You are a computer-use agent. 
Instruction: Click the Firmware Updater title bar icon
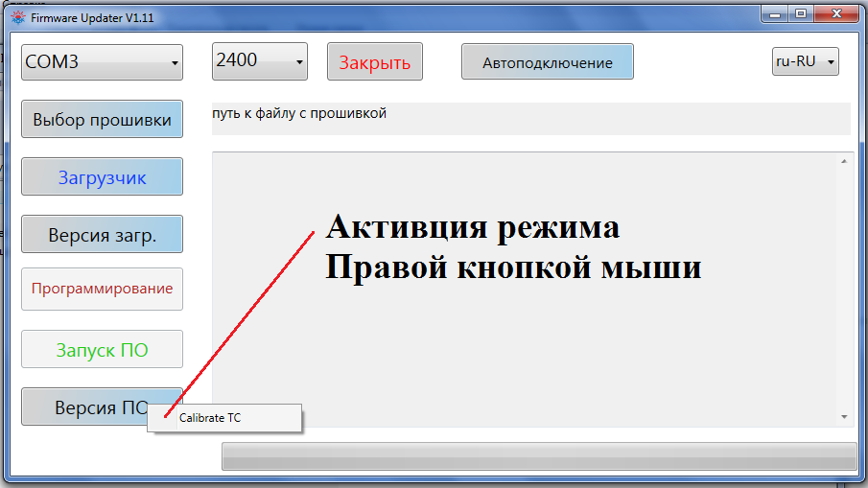[x=18, y=17]
